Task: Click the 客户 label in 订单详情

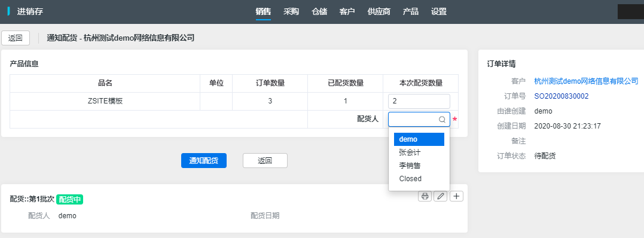Action: tap(519, 81)
